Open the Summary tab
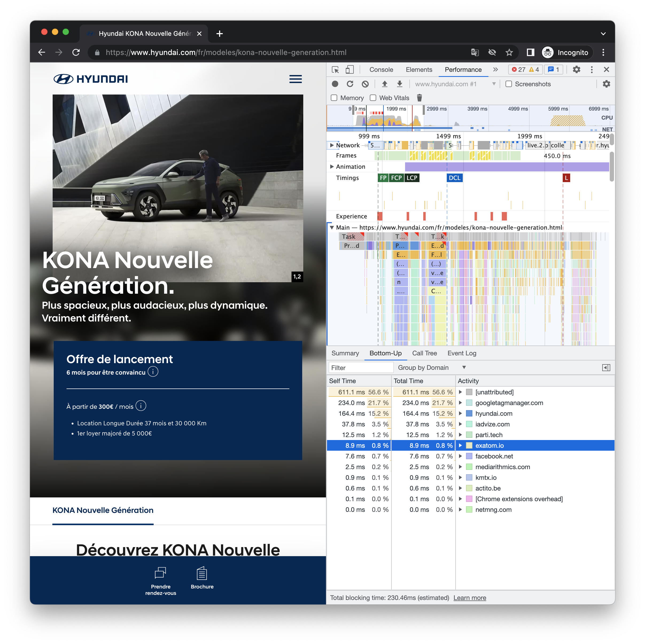The width and height of the screenshot is (645, 644). tap(345, 353)
